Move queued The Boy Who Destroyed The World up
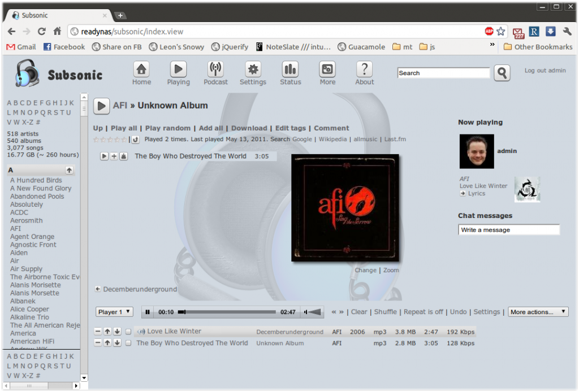The height and width of the screenshot is (392, 579). (107, 343)
